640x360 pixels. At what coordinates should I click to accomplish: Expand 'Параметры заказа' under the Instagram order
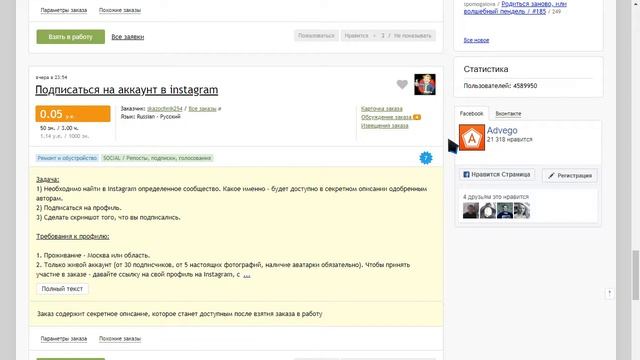[x=64, y=339]
